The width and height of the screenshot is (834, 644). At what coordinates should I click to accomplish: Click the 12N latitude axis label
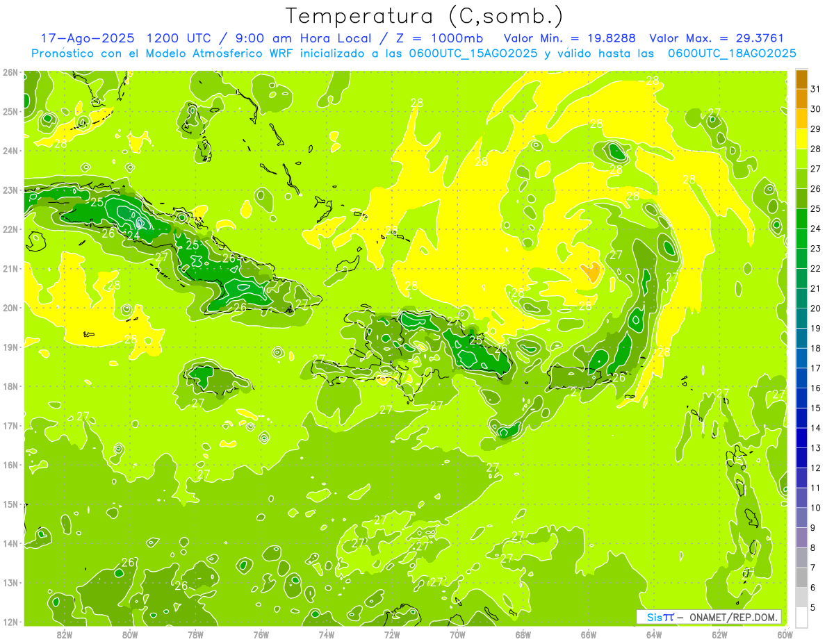[x=10, y=622]
